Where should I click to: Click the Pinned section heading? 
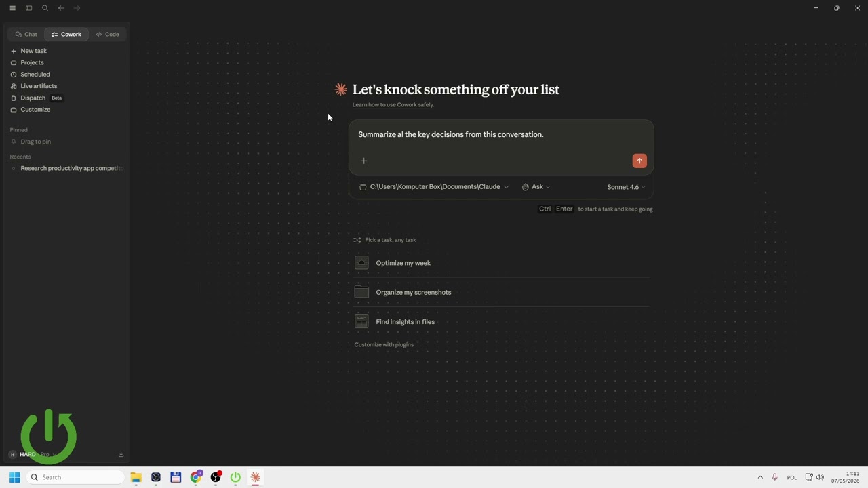(19, 130)
